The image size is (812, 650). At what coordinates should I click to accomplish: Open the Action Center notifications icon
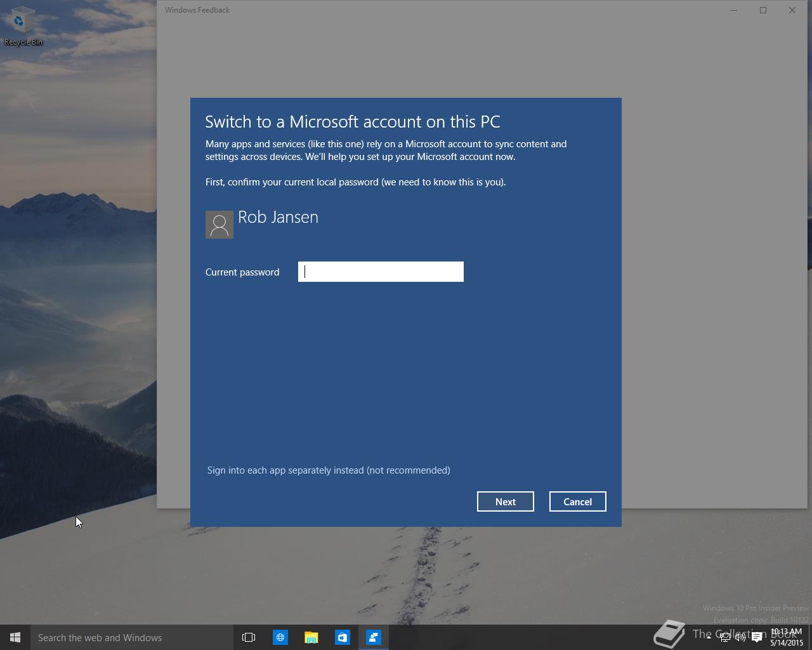click(x=757, y=637)
